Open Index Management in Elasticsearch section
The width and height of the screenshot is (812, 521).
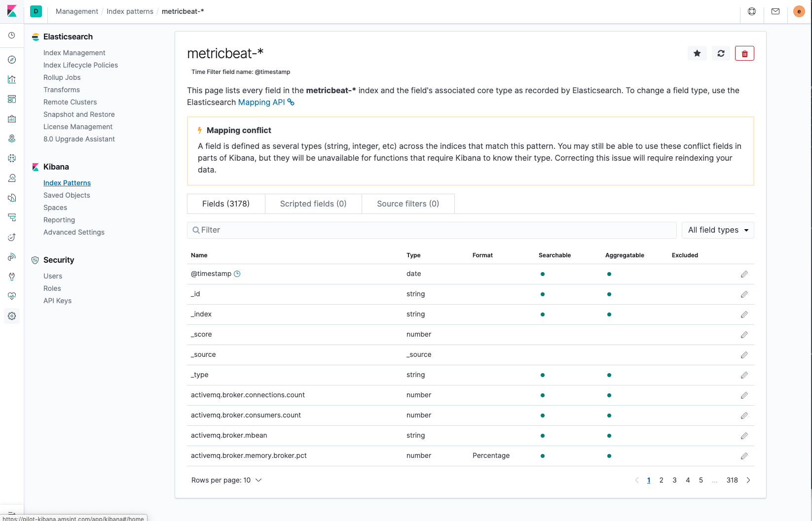point(74,53)
